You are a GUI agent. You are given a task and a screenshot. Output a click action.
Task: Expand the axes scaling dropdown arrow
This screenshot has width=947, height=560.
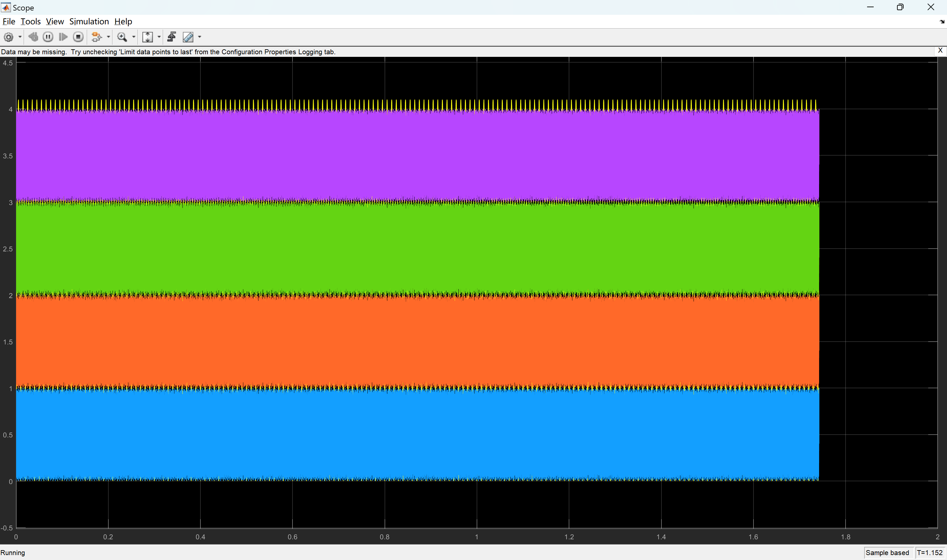click(x=159, y=37)
